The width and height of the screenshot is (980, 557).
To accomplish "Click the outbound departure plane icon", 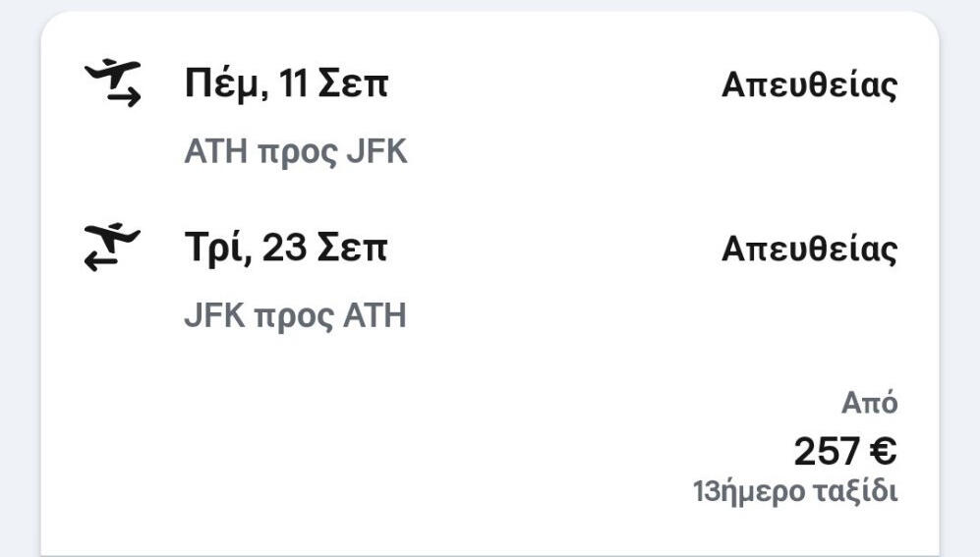I will coord(113,84).
